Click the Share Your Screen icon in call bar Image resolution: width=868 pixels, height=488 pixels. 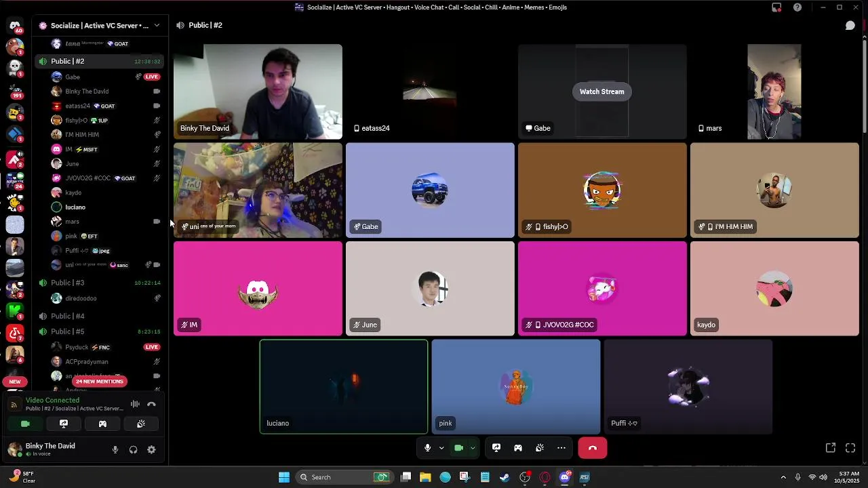[x=496, y=448]
